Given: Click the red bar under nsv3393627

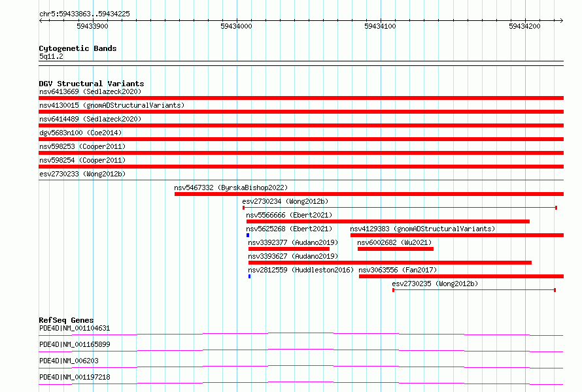Looking at the screenshot, I should 390,263.
